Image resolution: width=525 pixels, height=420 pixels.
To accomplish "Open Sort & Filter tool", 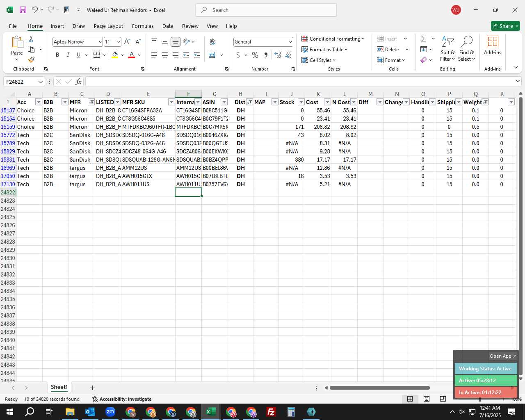I will (x=447, y=48).
